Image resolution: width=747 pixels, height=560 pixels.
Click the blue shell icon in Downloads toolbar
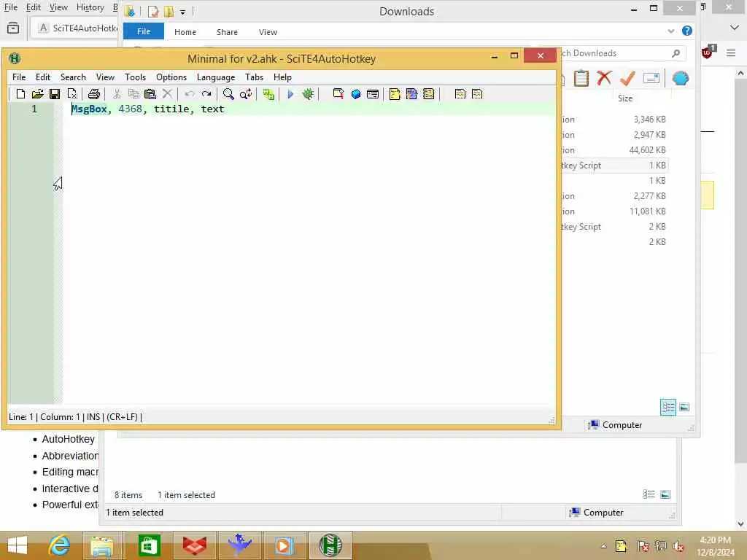[x=681, y=78]
